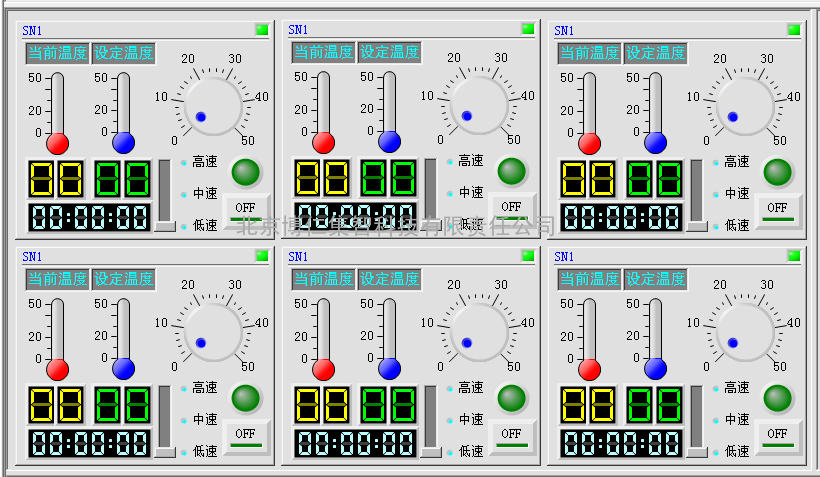Image resolution: width=820 pixels, height=477 pixels.
Task: Click the red current-temperature thermometer bulb, top-middle panel
Action: click(x=324, y=142)
